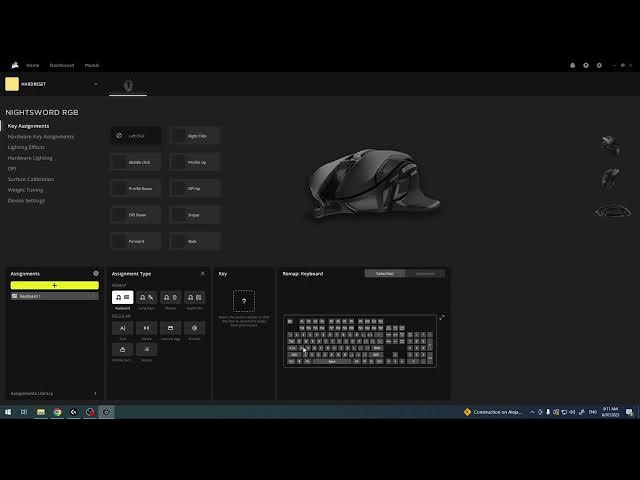Switch to the middle mouse view thumbnail
The image size is (640, 480).
click(611, 179)
